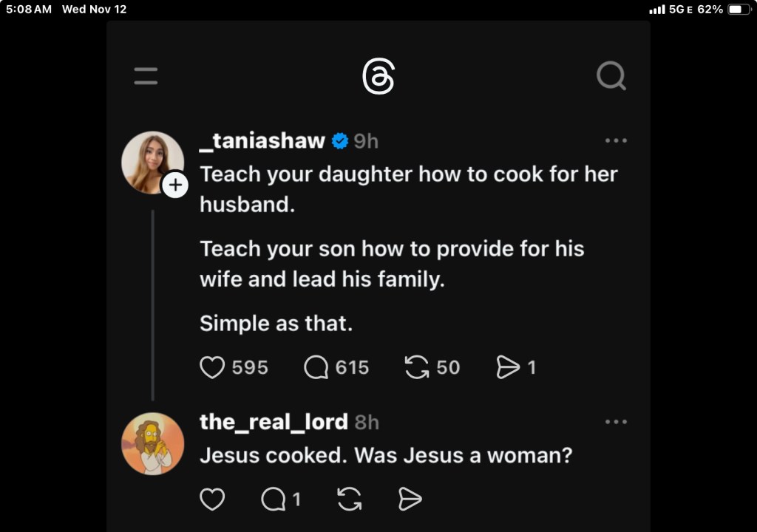Tap the Threads logo at top
Screen dimensions: 757x532
pos(378,76)
